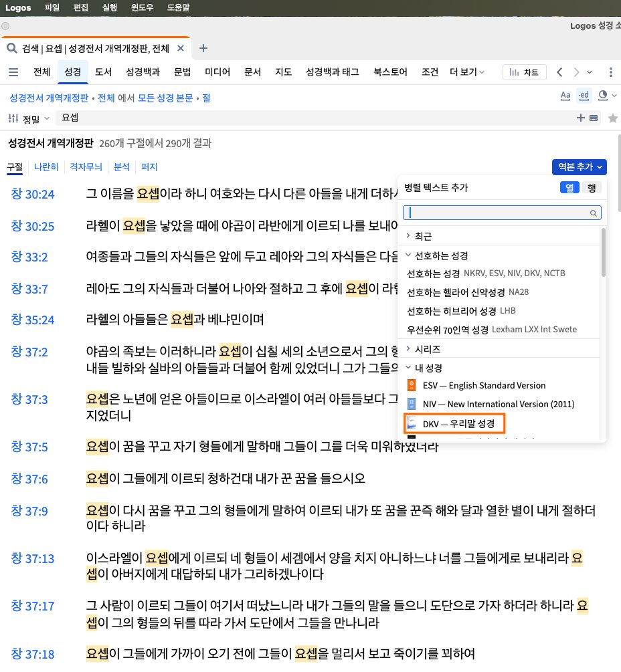The height and width of the screenshot is (672, 621).
Task: Switch to the 문법 search category
Action: (182, 72)
